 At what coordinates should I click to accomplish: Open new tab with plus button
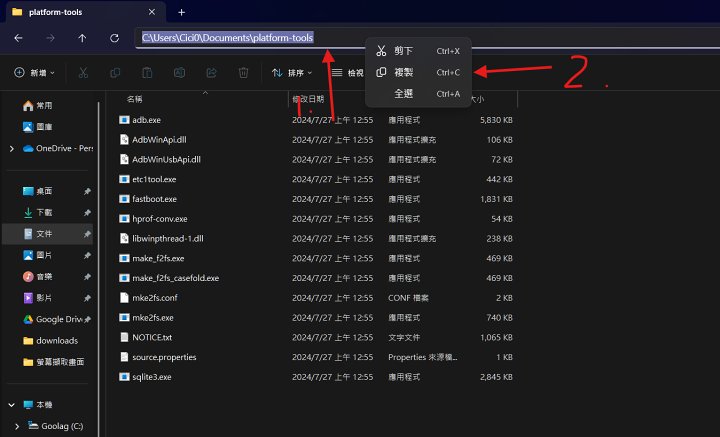tap(181, 12)
